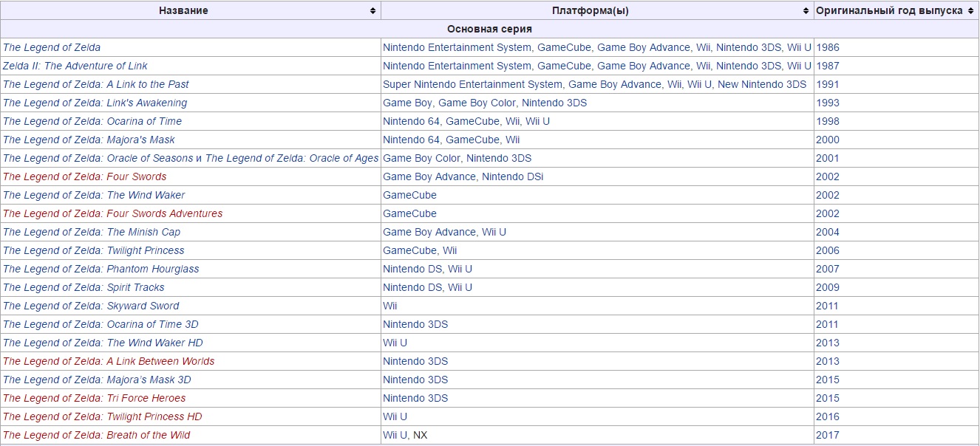
Task: Sort table by Платформа(ы) column arrows
Action: click(x=806, y=11)
